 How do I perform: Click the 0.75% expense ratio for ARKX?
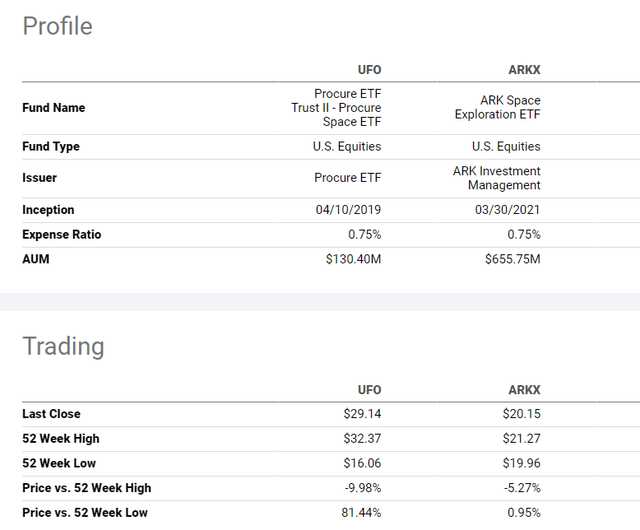click(524, 235)
